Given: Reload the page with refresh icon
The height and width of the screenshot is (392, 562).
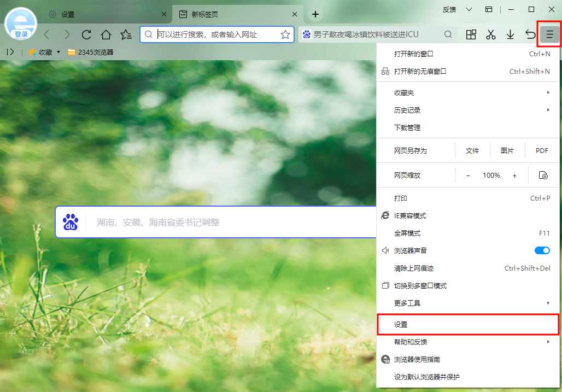Looking at the screenshot, I should (x=86, y=34).
